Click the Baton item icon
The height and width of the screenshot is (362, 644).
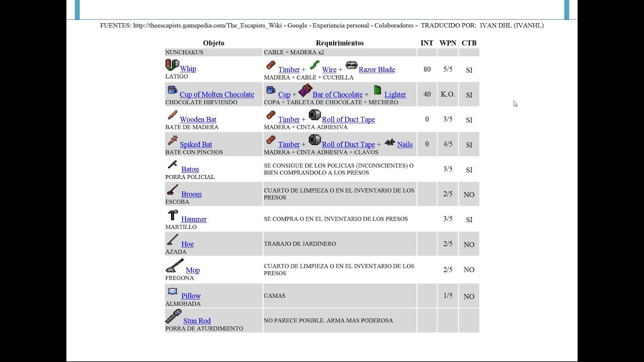[x=173, y=165]
